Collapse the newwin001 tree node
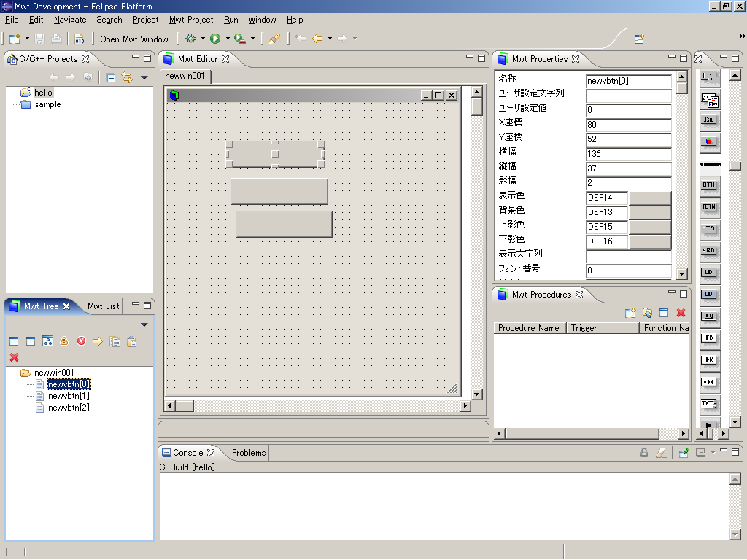Screen dimensions: 747x560 12,373
